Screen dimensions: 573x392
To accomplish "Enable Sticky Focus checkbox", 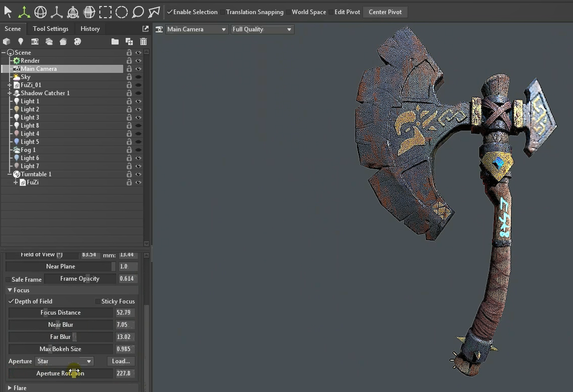I will (97, 301).
